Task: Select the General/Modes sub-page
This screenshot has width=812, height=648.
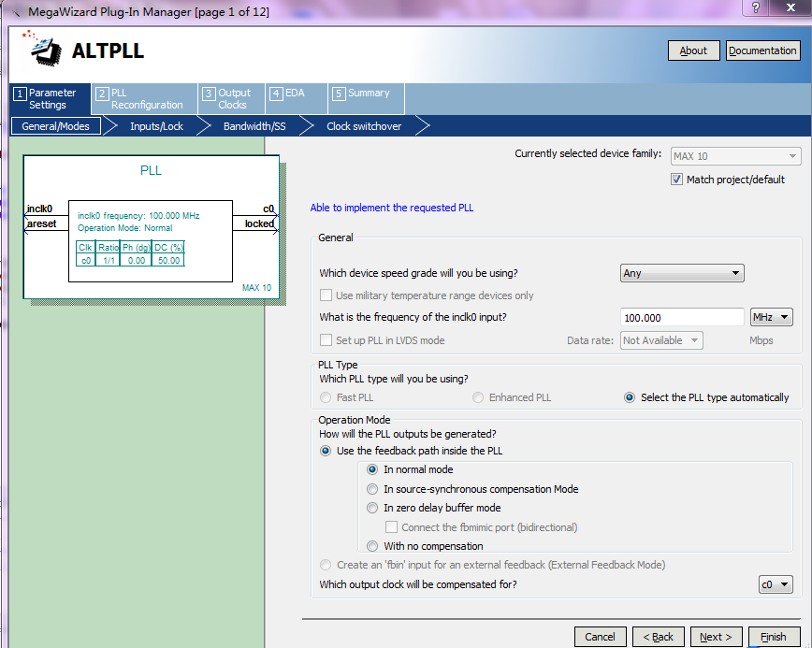Action: [x=55, y=126]
